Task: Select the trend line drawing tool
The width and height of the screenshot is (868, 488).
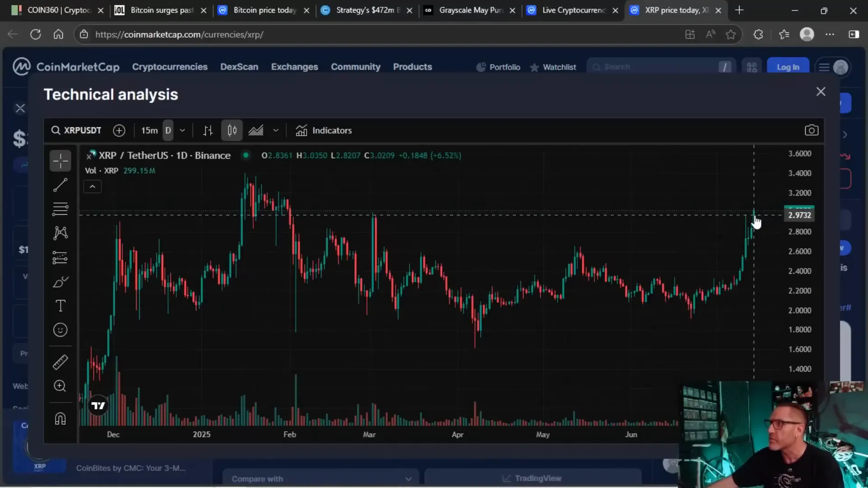Action: (60, 185)
